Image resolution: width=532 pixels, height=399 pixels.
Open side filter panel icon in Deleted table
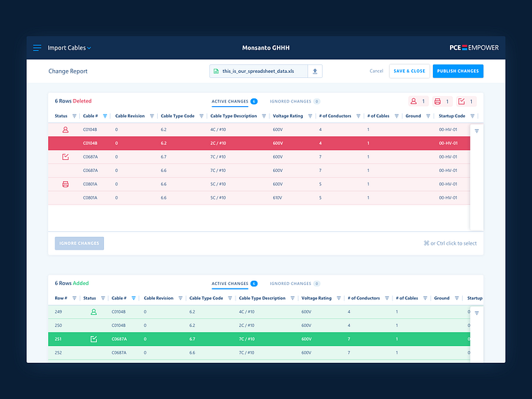(476, 131)
